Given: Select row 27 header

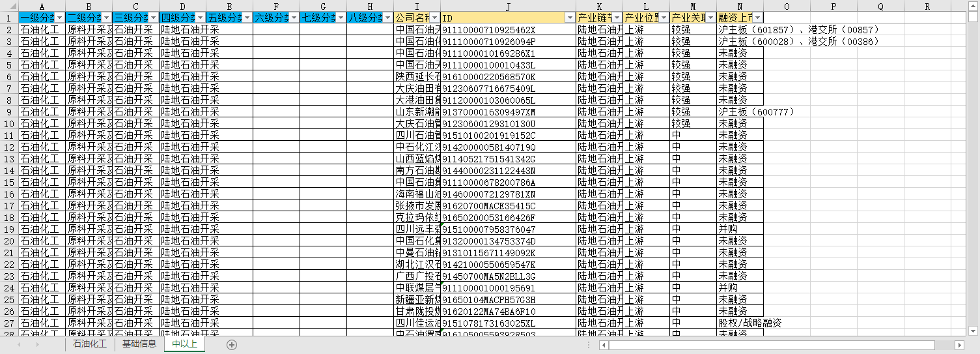Looking at the screenshot, I should 9,323.
